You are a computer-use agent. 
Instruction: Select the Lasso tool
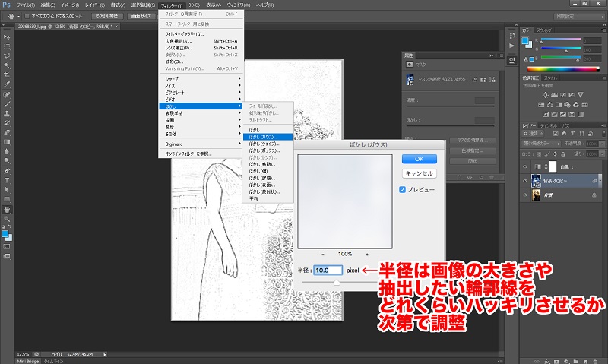point(7,56)
